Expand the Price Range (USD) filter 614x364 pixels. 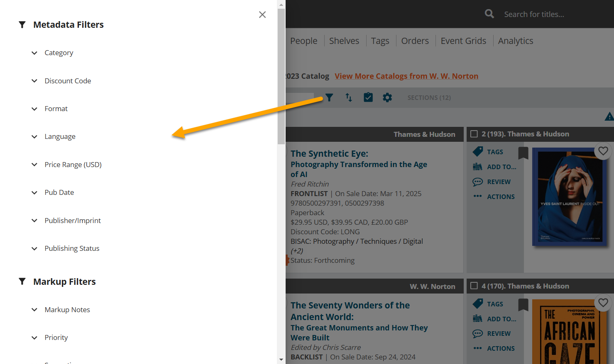coord(73,165)
